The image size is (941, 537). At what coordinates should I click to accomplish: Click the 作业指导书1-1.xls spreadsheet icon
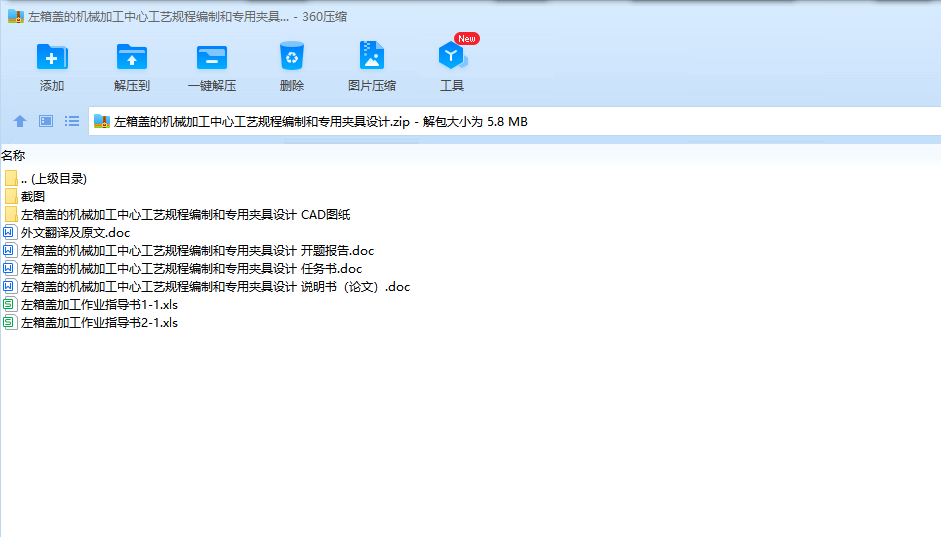[9, 304]
